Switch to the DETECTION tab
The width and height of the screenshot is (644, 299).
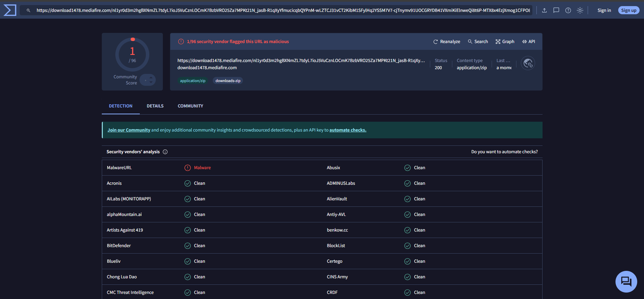pos(121,106)
